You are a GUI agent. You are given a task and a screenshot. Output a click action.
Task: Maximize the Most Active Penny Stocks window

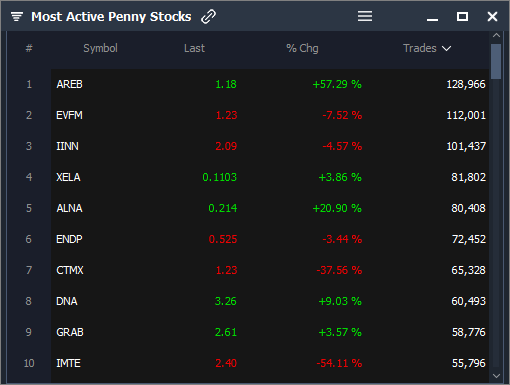(x=462, y=16)
